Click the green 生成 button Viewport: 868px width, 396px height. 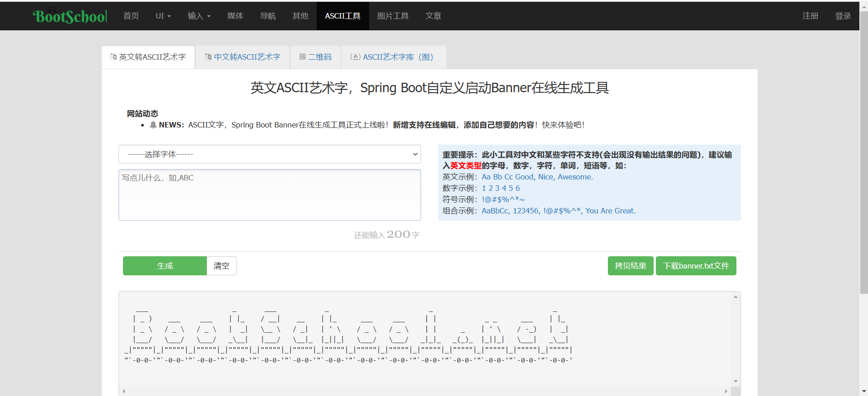click(165, 266)
